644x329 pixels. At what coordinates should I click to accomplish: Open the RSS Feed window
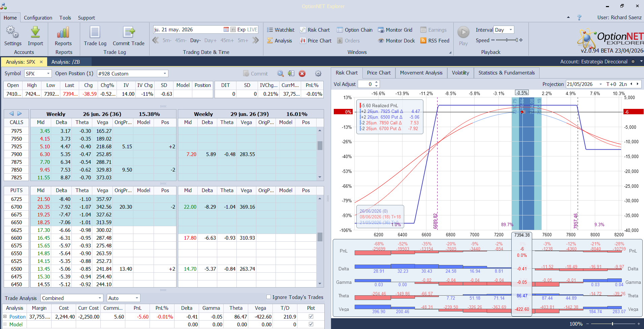coord(435,40)
